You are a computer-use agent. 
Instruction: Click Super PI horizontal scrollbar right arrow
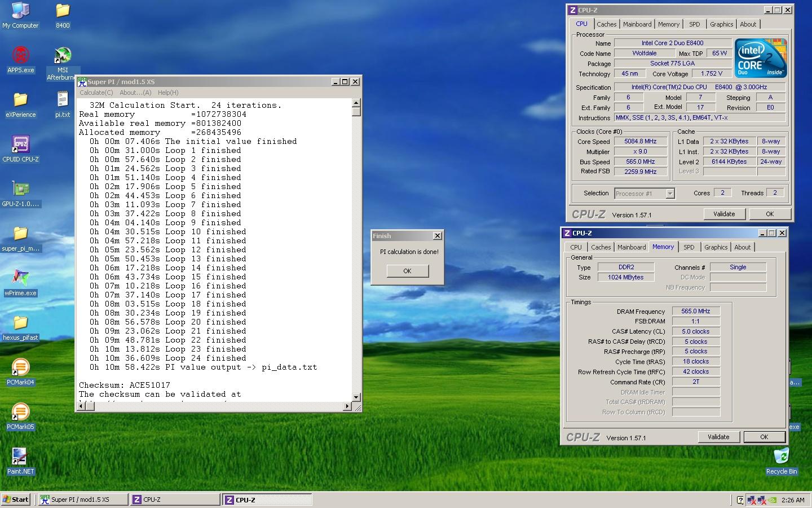tap(347, 406)
